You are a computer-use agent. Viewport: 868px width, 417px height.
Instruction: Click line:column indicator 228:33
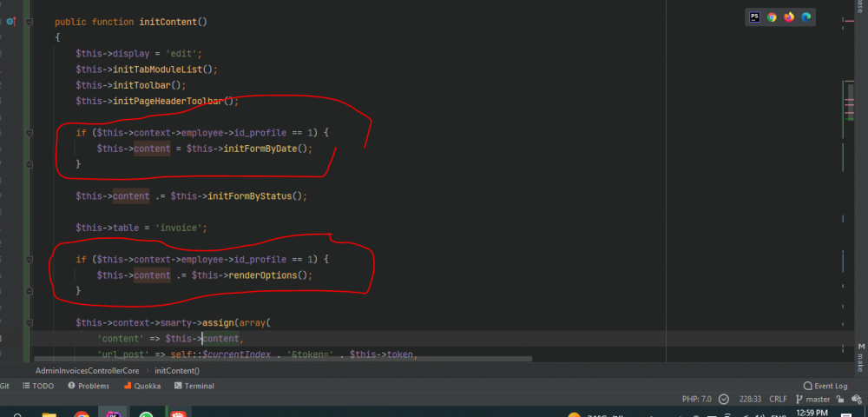[750, 400]
